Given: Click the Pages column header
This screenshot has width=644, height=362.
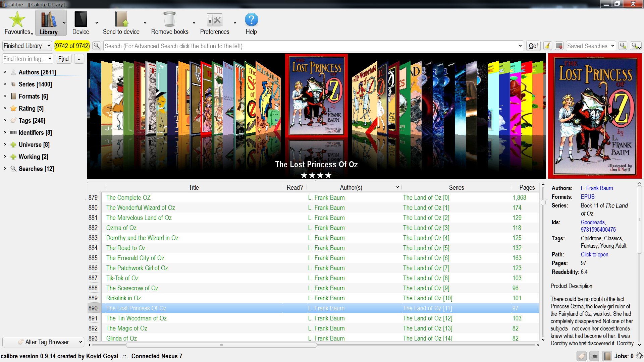Looking at the screenshot, I should click(x=527, y=188).
